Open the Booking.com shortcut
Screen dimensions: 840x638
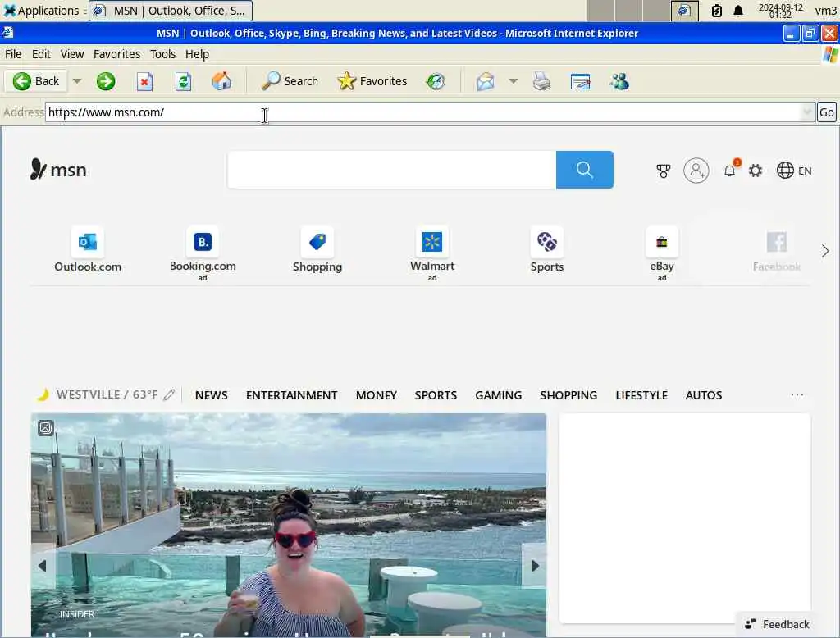[x=203, y=253]
